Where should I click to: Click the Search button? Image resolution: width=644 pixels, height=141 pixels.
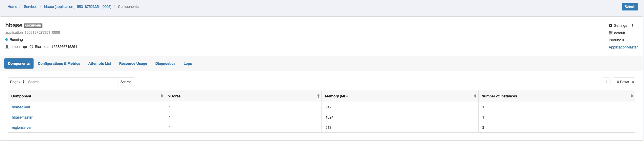click(x=126, y=82)
